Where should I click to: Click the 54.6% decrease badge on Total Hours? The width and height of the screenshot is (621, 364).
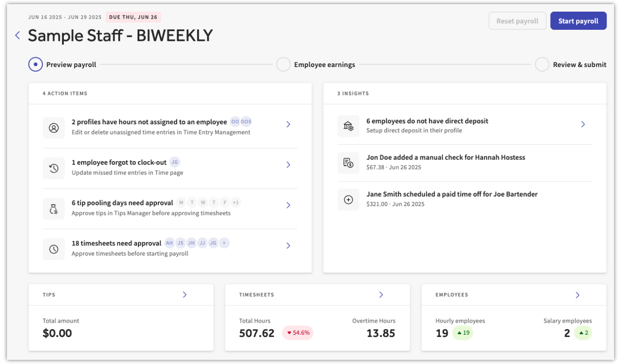click(x=298, y=333)
